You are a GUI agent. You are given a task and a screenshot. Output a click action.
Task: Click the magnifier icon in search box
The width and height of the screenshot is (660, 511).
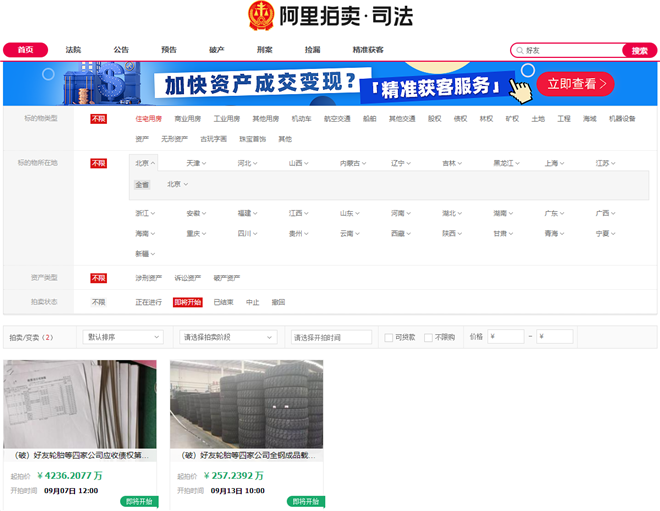[520, 51]
